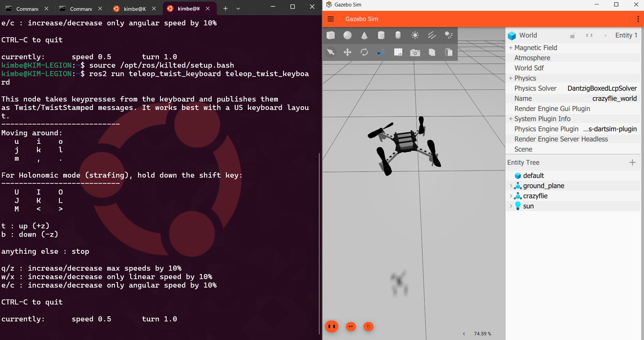Screen dimensions: 644x340
Task: Click the Gazebo right panel scrollbar
Action: pyautogui.click(x=642, y=183)
